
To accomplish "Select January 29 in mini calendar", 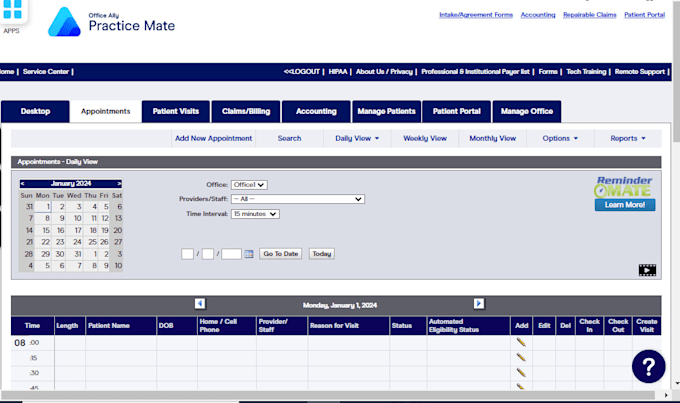I will [x=43, y=254].
